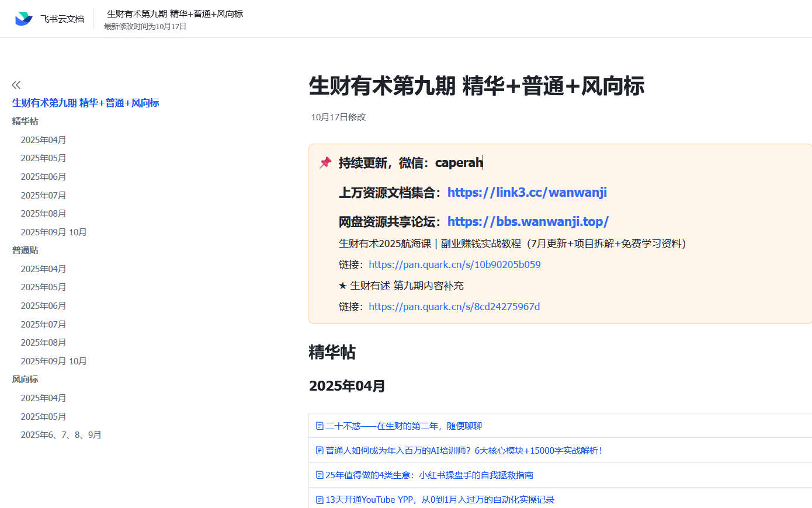The image size is (812, 508).
Task: Click the 上万资源文档集合 label
Action: pyautogui.click(x=390, y=192)
